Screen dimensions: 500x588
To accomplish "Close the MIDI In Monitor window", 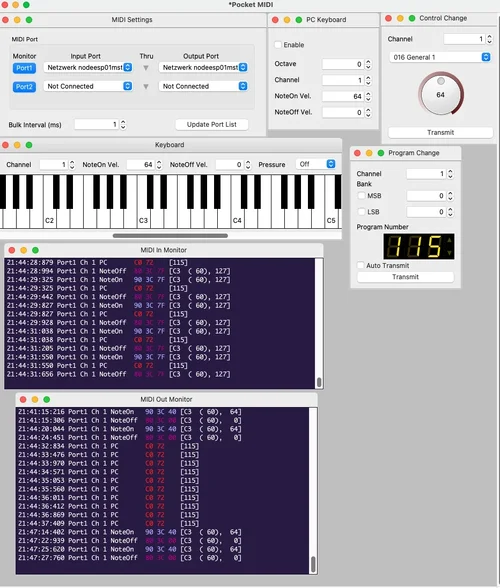I will click(12, 250).
